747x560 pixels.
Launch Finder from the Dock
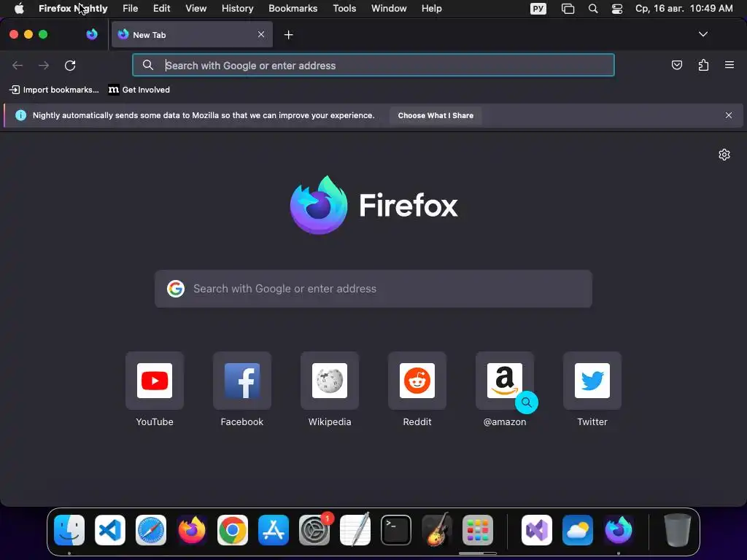click(x=69, y=530)
